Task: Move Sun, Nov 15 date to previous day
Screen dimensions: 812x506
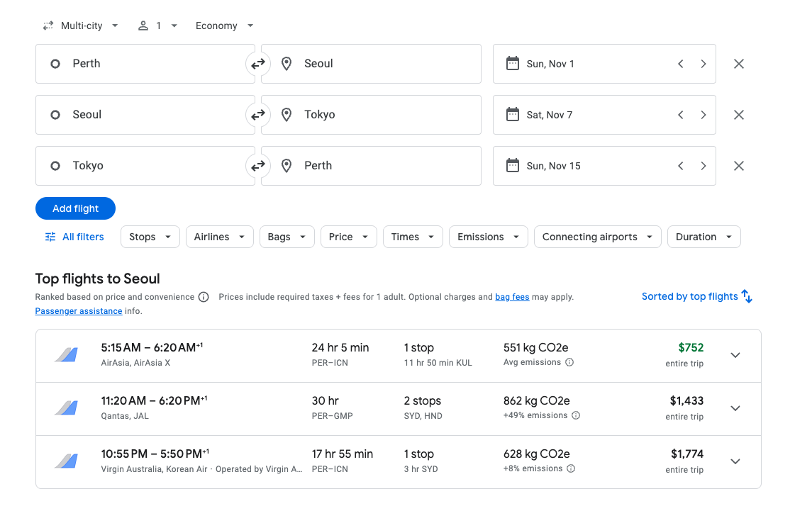Action: pyautogui.click(x=680, y=166)
